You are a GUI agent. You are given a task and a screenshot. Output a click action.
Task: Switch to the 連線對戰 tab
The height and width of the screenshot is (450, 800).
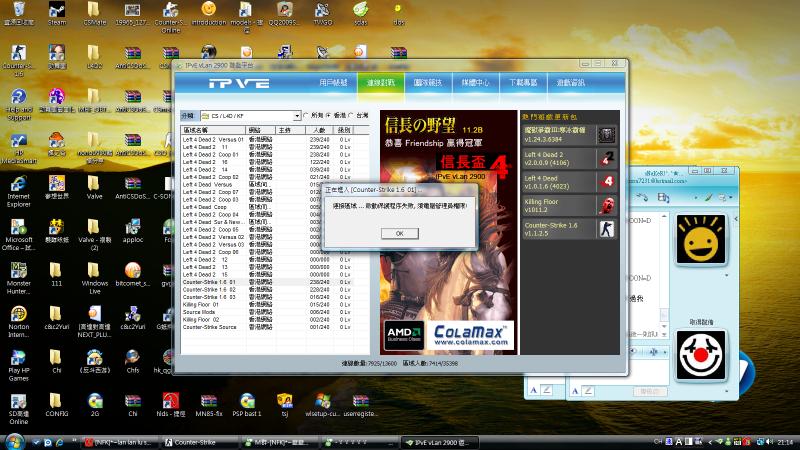coord(381,83)
